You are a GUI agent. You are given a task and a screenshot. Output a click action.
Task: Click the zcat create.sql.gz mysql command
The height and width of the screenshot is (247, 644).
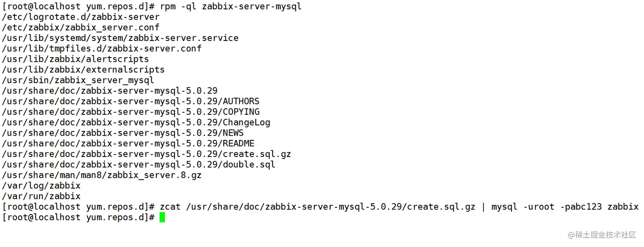pyautogui.click(x=399, y=207)
